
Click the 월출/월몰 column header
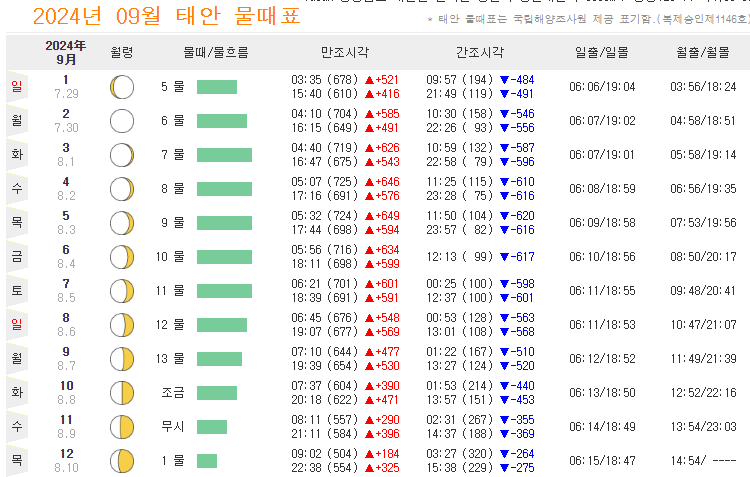[703, 52]
